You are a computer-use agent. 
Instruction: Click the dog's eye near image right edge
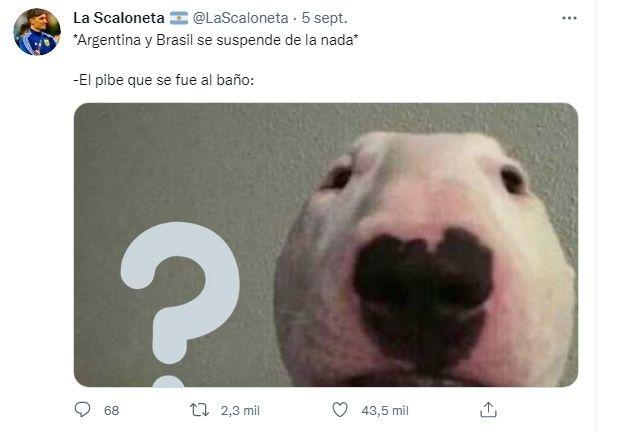coord(513,180)
